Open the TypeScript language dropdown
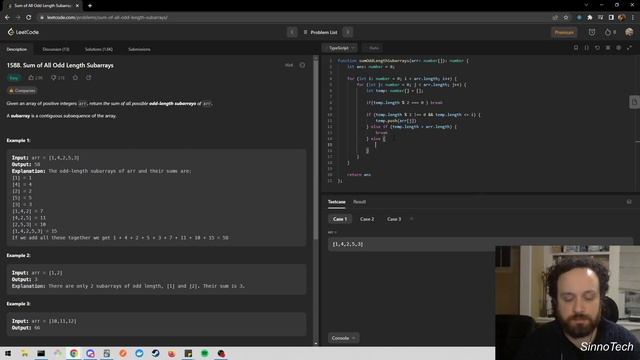 click(342, 48)
